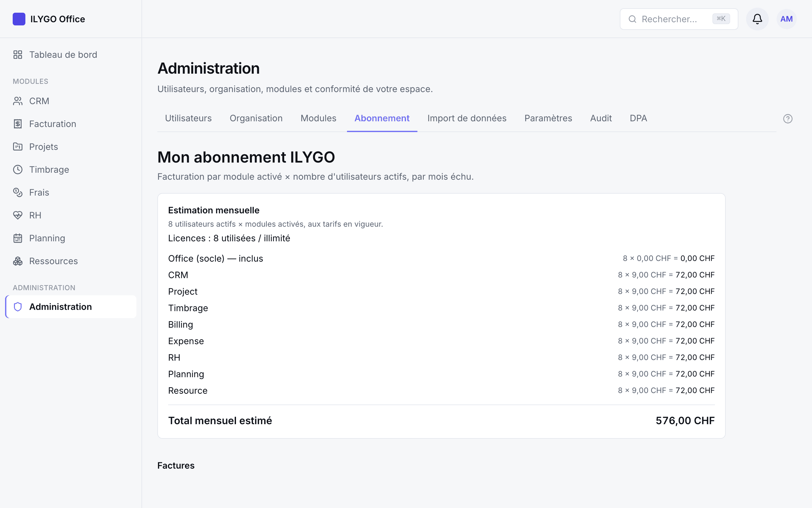Open the RH sidebar module

coord(71,215)
